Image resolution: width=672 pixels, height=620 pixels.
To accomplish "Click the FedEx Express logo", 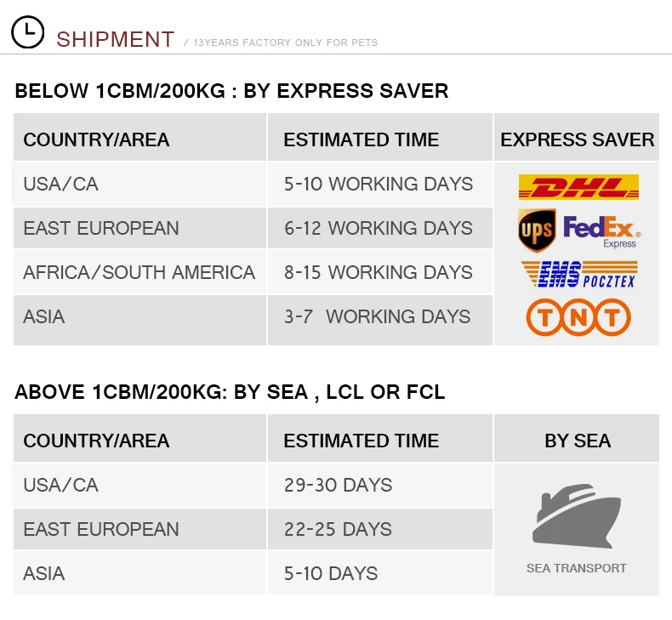I will (x=601, y=230).
